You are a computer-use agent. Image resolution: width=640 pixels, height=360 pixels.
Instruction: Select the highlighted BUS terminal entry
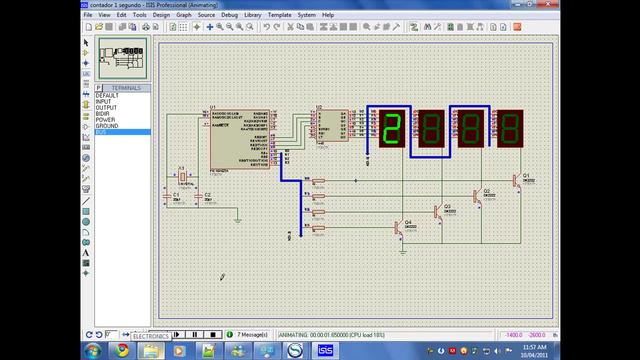123,132
